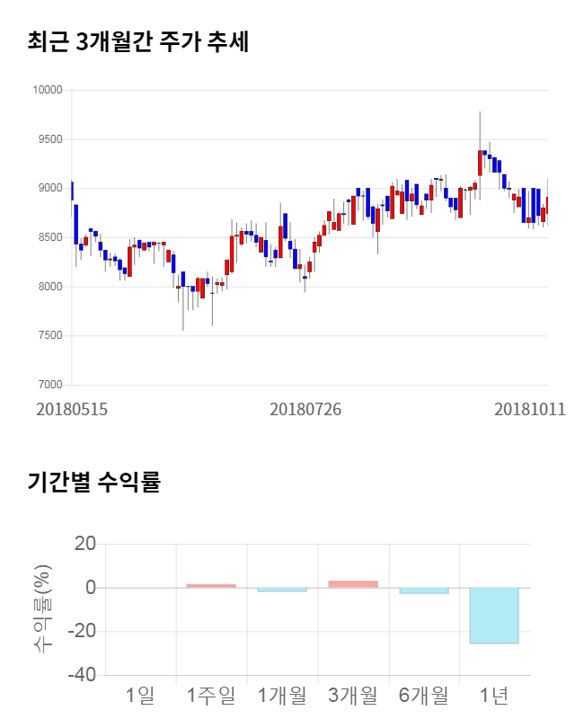
Task: Select the 1주일 red return bar
Action: tap(211, 586)
